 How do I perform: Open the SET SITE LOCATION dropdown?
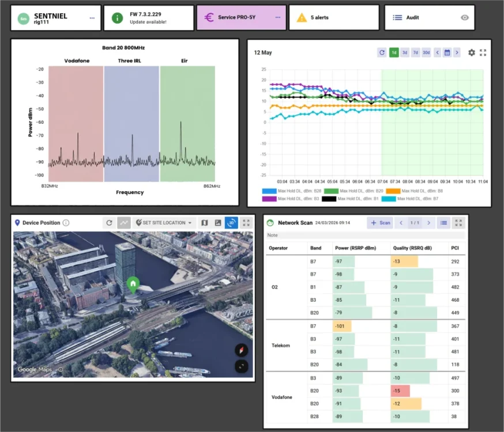(164, 223)
